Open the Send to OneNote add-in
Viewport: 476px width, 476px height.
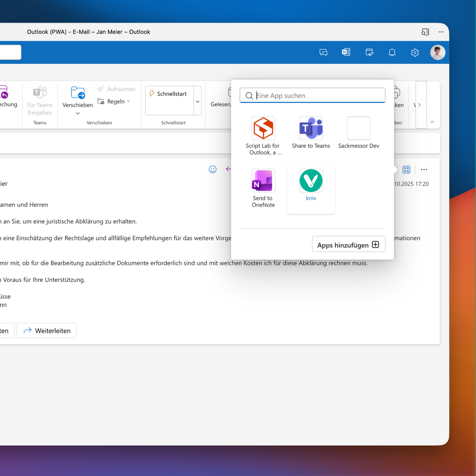click(x=263, y=181)
